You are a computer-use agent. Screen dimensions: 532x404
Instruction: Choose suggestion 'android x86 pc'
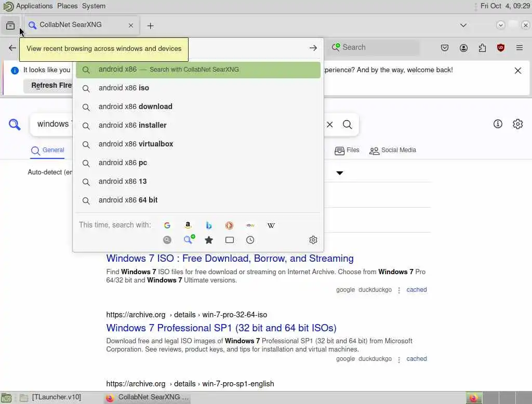tap(198, 163)
